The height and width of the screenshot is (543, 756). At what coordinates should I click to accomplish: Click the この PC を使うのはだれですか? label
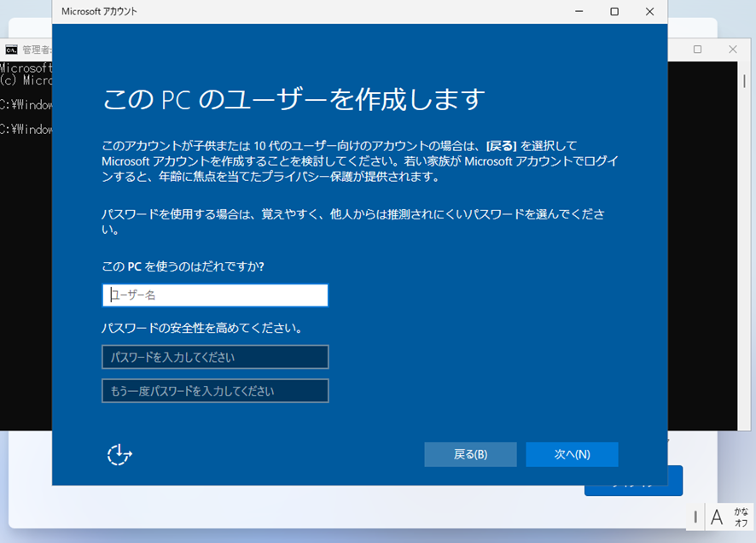[183, 266]
